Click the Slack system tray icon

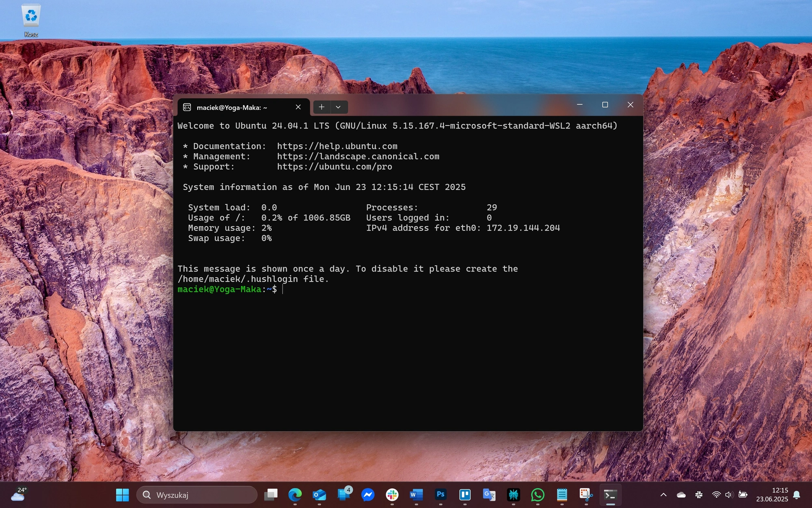699,495
